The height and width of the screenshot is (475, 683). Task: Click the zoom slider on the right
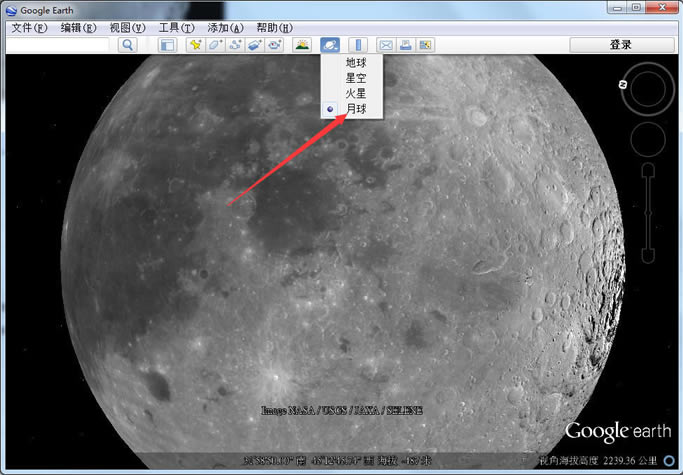[x=648, y=210]
